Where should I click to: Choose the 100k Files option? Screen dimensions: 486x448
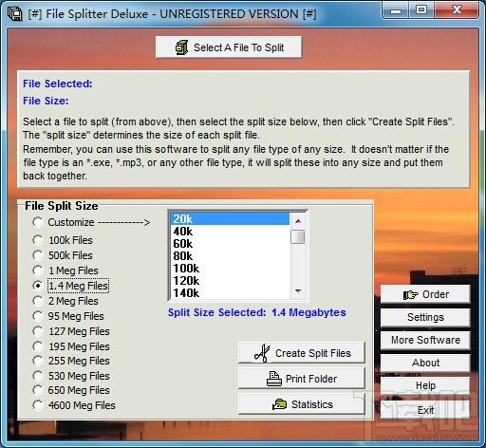pos(38,240)
